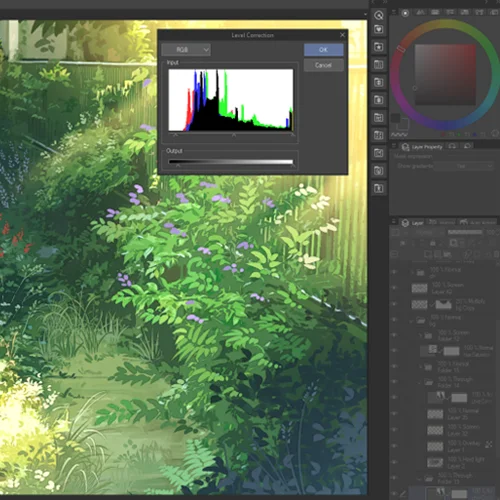Select the Layer 2 Hard light thumbnail
Screen dimensions: 500x500
tap(435, 462)
